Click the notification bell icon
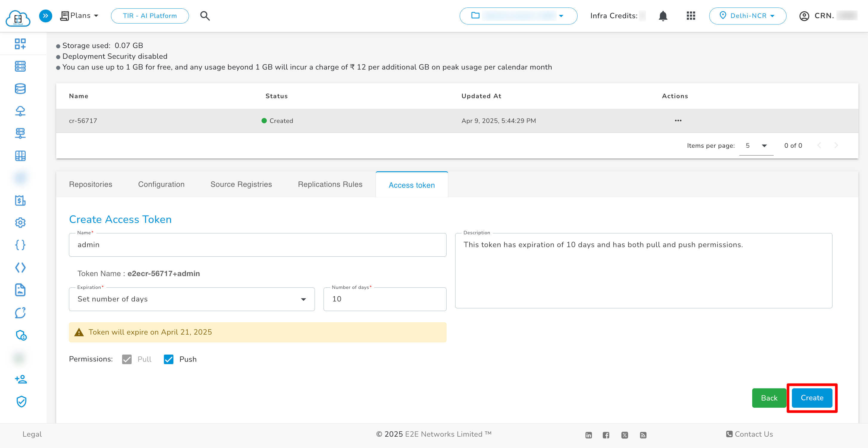Viewport: 868px width, 448px height. [663, 16]
